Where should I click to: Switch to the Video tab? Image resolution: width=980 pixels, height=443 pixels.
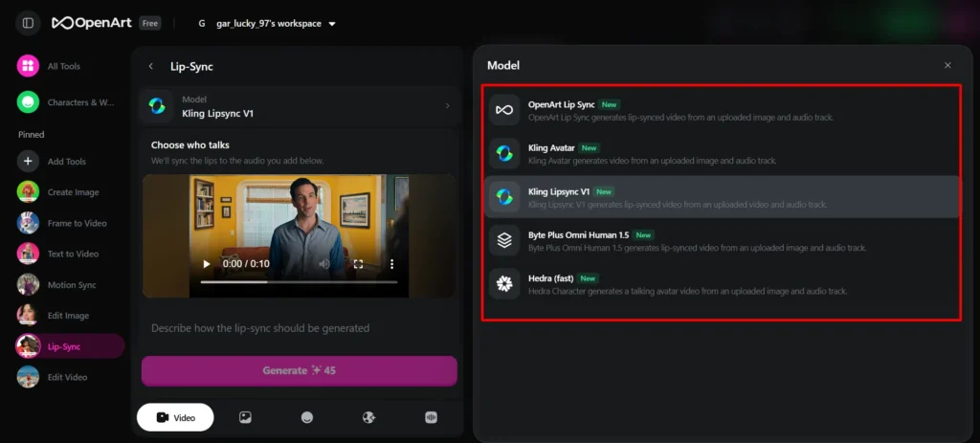click(175, 417)
